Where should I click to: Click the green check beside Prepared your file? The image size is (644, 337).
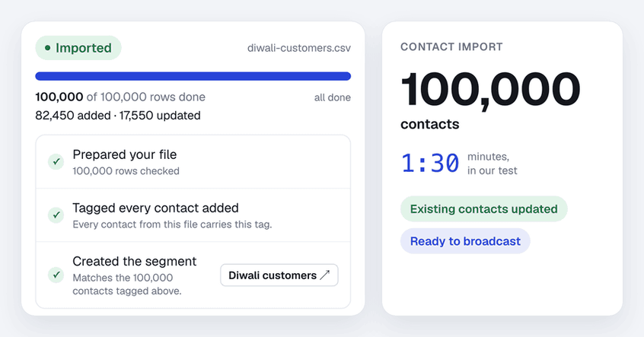(56, 162)
